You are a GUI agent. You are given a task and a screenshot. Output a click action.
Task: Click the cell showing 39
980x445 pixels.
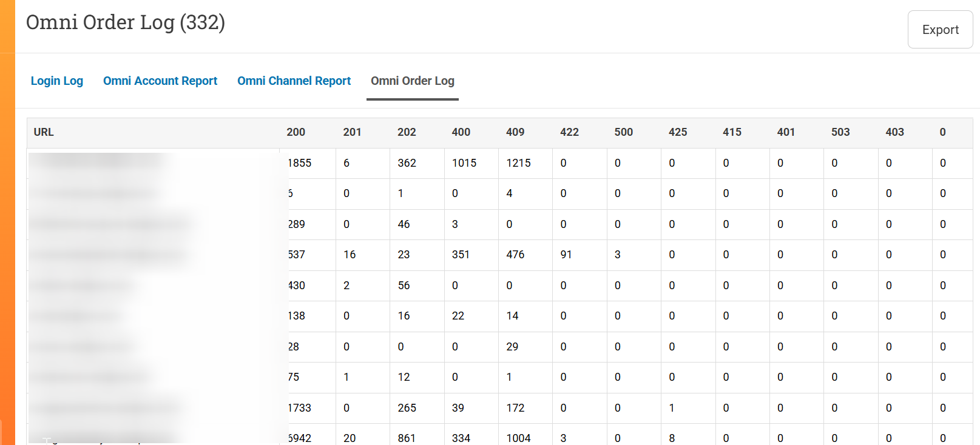[x=458, y=408]
